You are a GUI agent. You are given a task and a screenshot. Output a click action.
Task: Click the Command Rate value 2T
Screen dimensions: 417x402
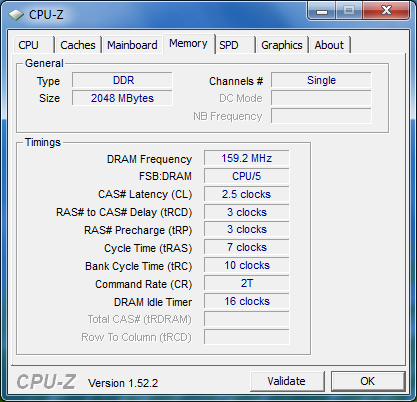pyautogui.click(x=247, y=283)
